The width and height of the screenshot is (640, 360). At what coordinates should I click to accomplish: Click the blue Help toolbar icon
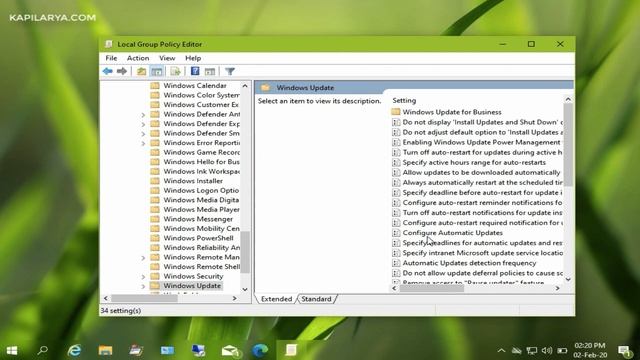pyautogui.click(x=195, y=71)
